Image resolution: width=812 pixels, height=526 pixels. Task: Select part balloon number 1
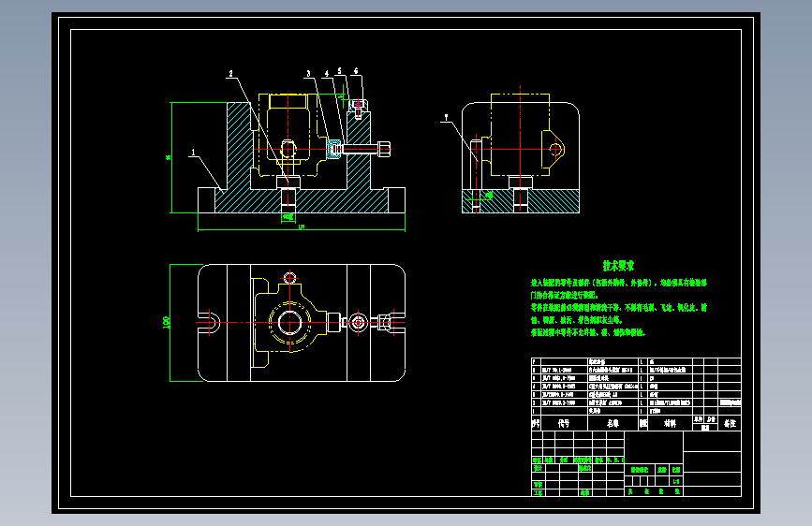[x=193, y=153]
